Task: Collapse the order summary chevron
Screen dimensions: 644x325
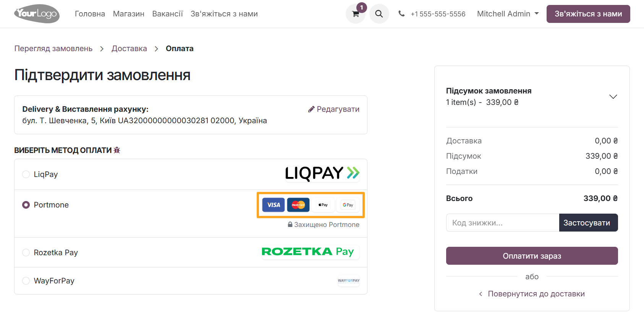Action: click(x=613, y=97)
